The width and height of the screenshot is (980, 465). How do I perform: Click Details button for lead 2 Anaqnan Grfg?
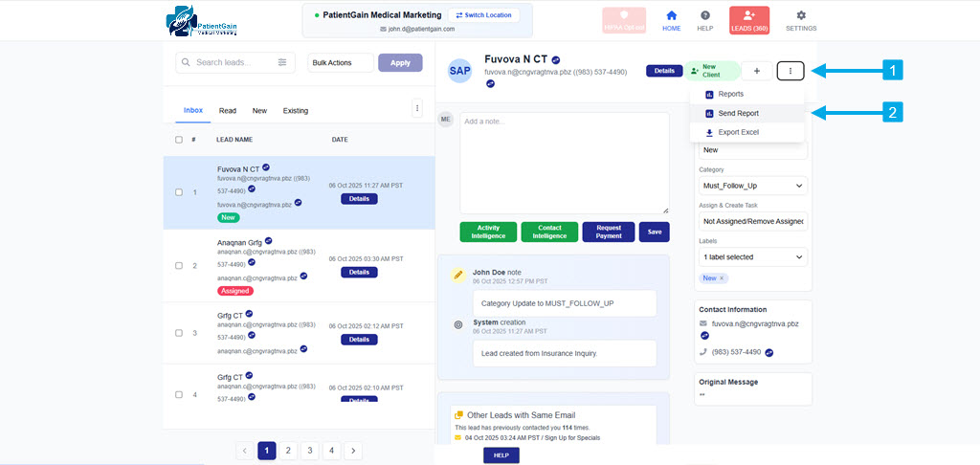(x=359, y=272)
